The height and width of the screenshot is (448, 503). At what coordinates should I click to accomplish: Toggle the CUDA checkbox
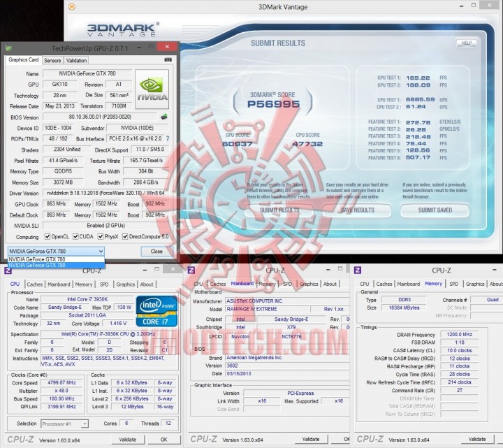(75, 236)
